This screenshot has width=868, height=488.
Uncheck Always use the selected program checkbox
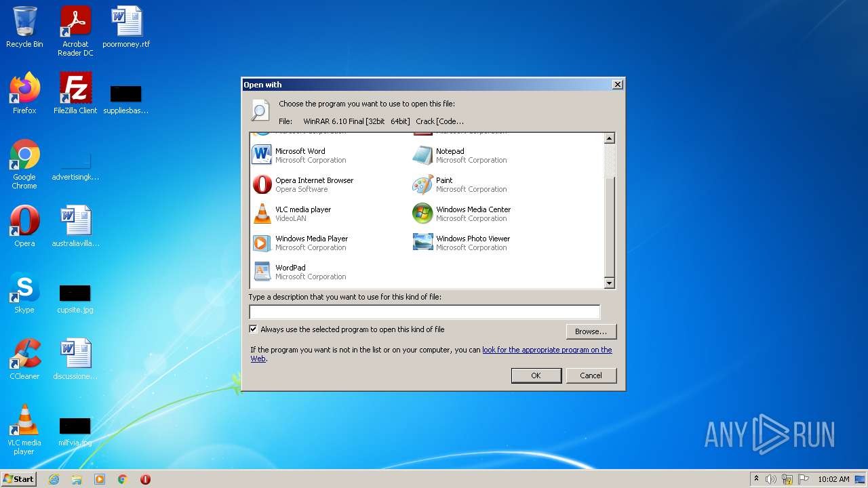click(x=254, y=329)
